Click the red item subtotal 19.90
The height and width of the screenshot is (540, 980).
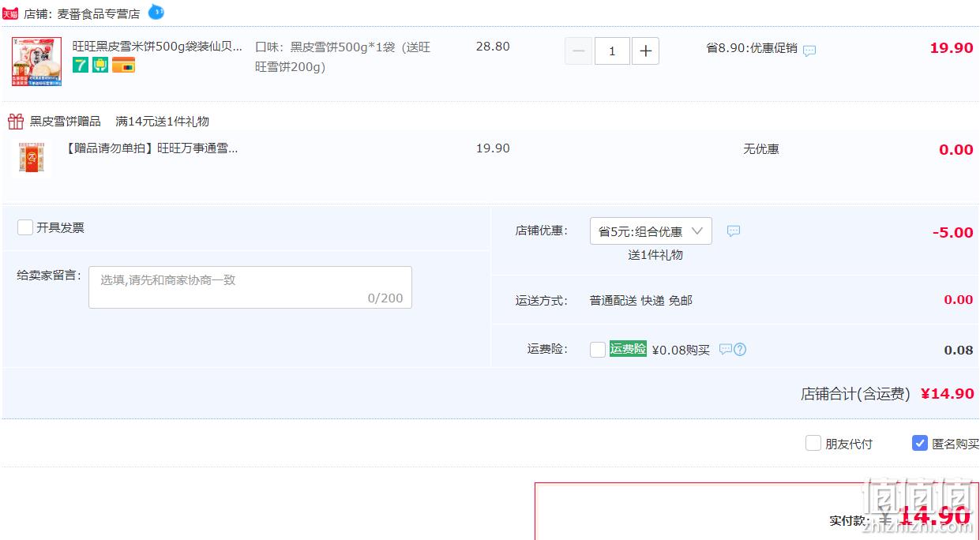coord(952,47)
